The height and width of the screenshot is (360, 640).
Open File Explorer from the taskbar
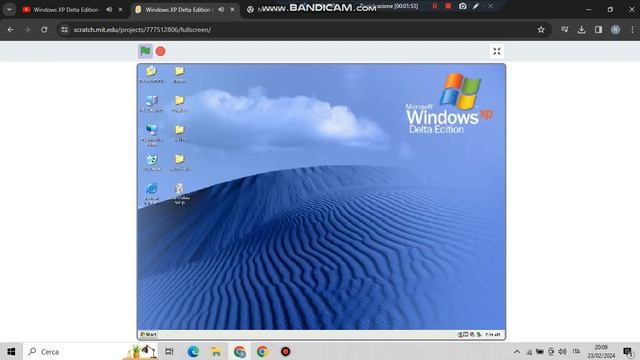pos(216,351)
